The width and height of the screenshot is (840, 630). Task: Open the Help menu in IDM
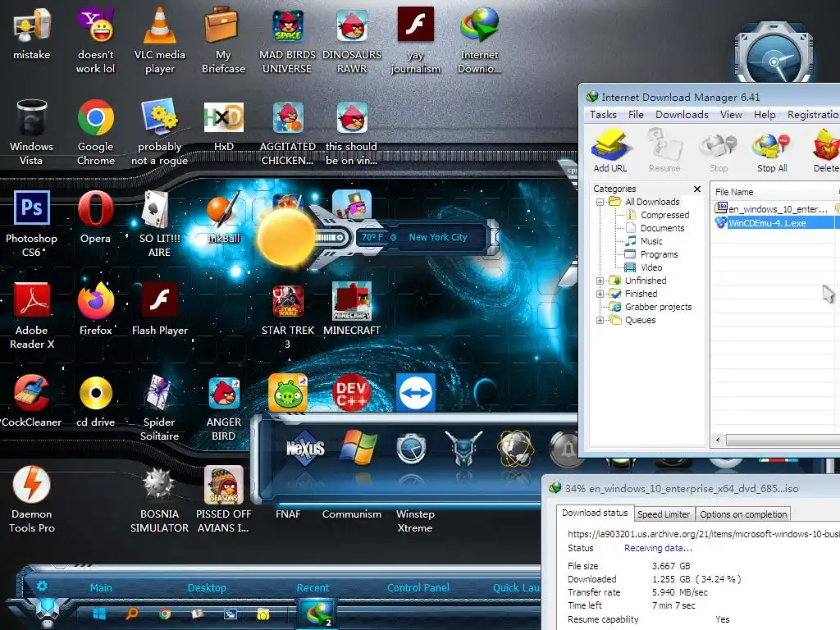tap(765, 115)
